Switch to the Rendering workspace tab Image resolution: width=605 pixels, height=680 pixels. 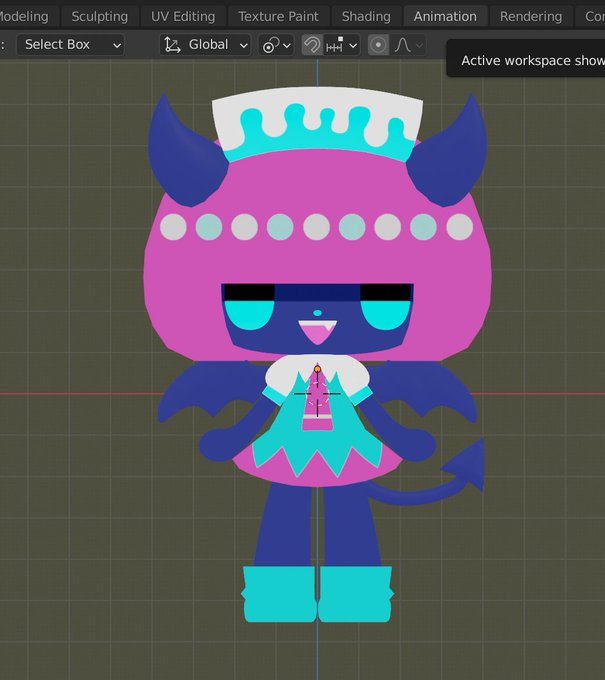point(531,16)
